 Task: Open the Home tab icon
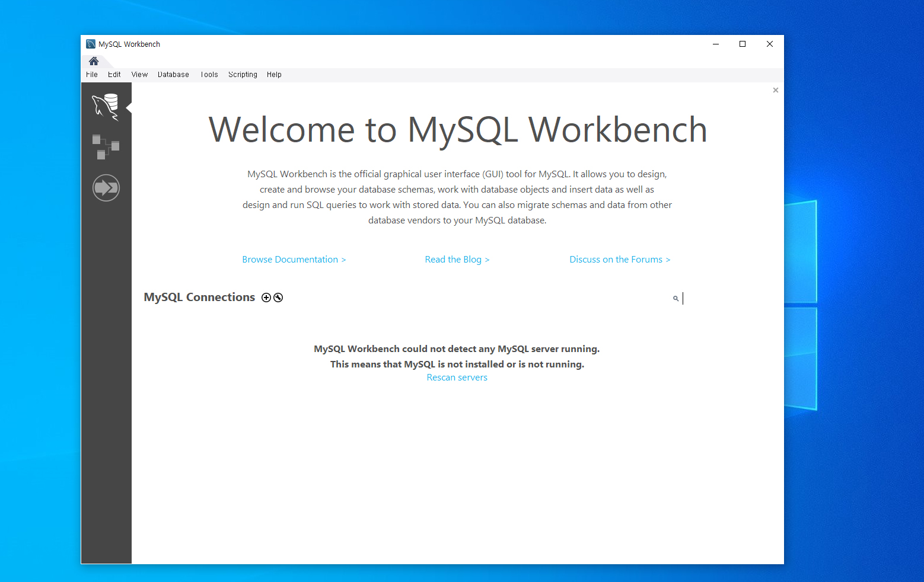[x=94, y=61]
